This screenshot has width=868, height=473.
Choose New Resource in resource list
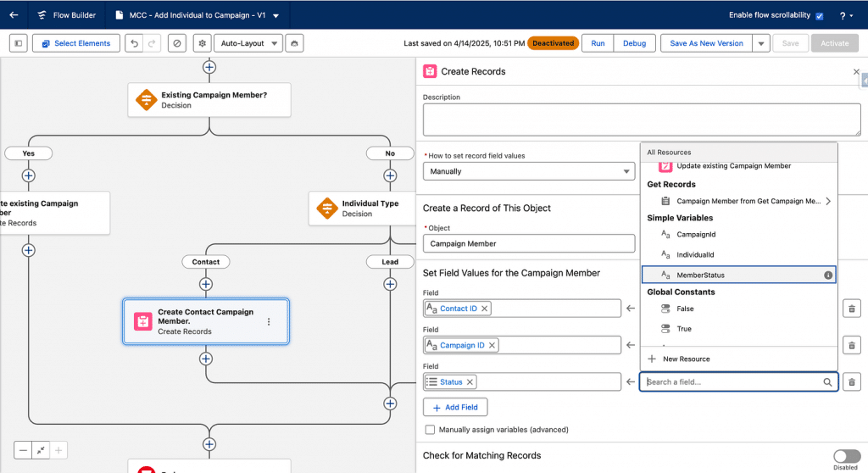(x=686, y=359)
